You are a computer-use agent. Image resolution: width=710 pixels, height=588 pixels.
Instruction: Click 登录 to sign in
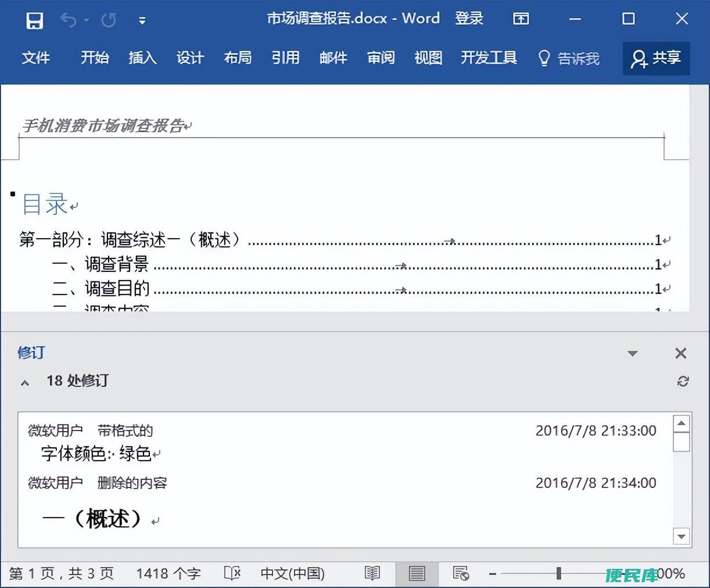(469, 19)
